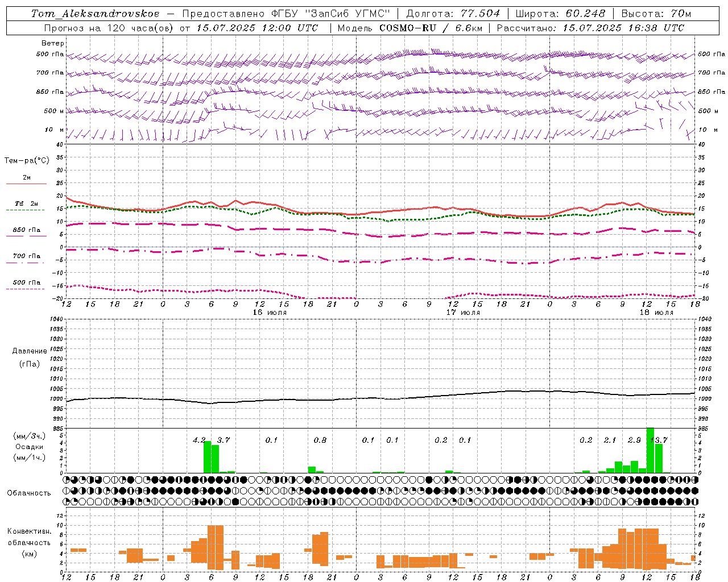Click the green Td 2м legend line
Image resolution: width=728 pixels, height=582 pixels.
click(25, 210)
